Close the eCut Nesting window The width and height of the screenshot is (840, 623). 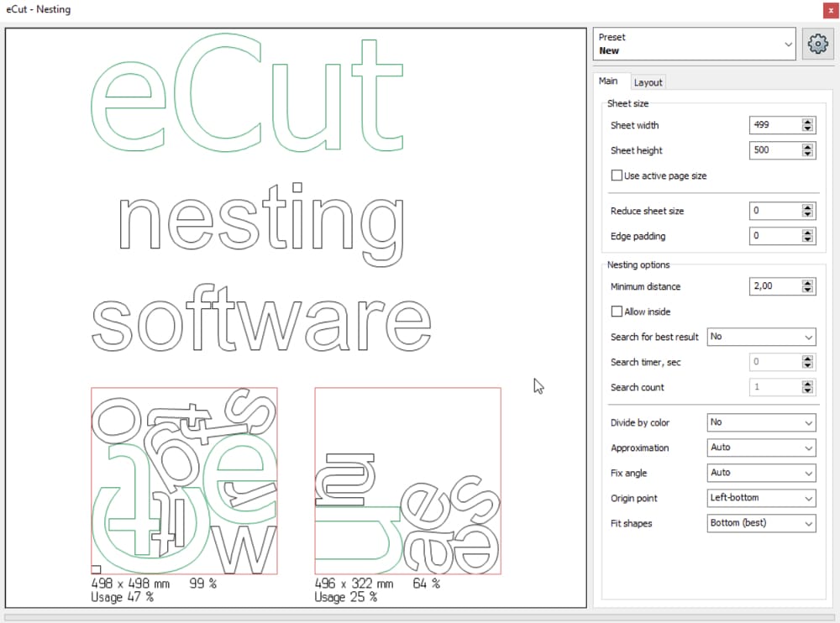point(831,10)
